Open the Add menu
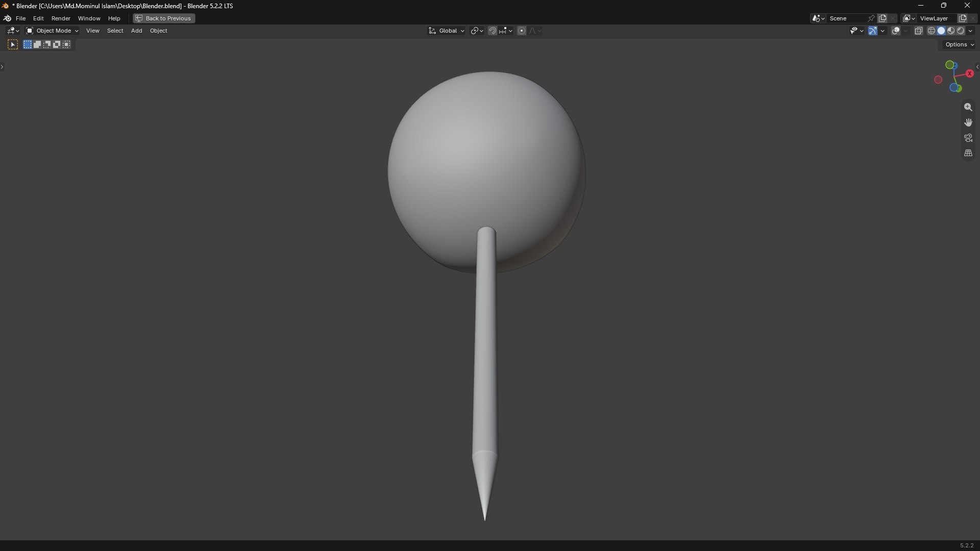980x551 pixels. click(x=136, y=31)
